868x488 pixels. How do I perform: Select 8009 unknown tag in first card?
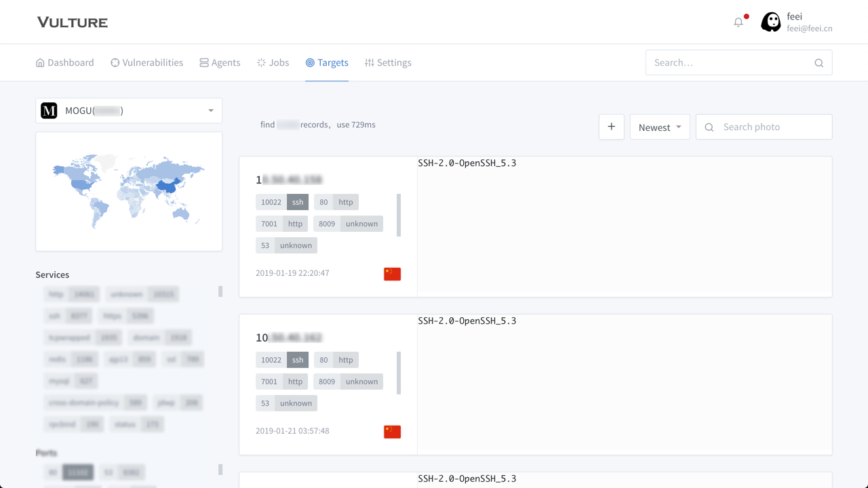(348, 224)
